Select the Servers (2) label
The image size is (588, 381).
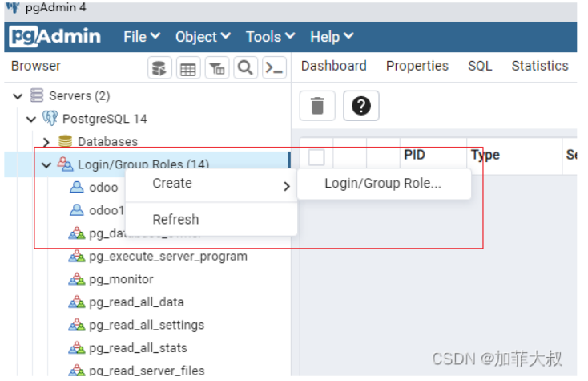pyautogui.click(x=79, y=95)
